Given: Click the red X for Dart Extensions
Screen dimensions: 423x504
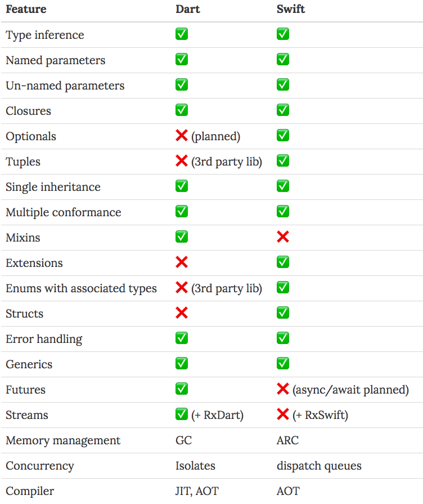Looking at the screenshot, I should (x=182, y=262).
